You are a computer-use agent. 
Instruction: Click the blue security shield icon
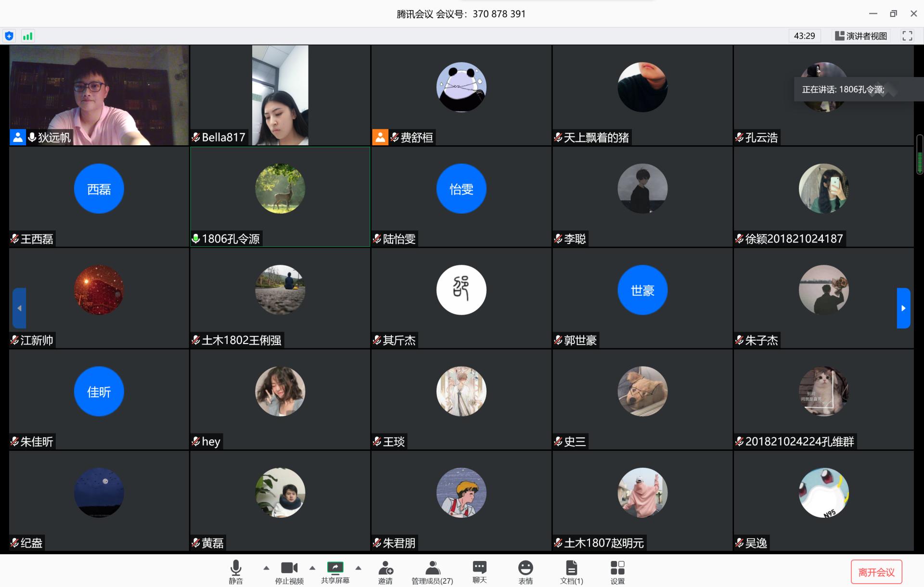coord(9,36)
